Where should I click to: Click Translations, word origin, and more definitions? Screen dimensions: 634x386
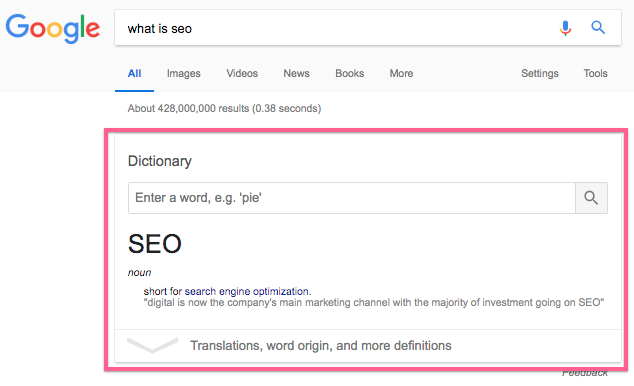pos(321,346)
